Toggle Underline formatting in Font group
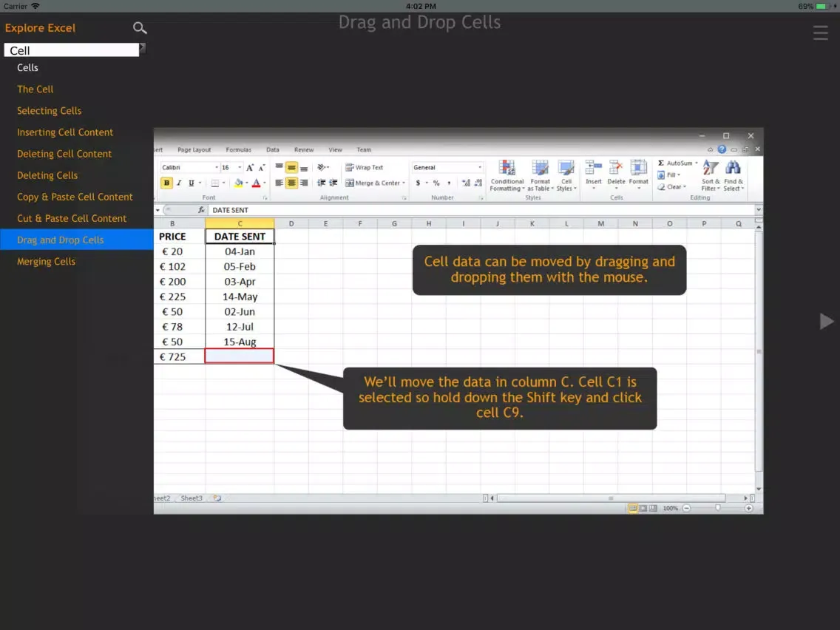The width and height of the screenshot is (840, 630). click(x=192, y=183)
